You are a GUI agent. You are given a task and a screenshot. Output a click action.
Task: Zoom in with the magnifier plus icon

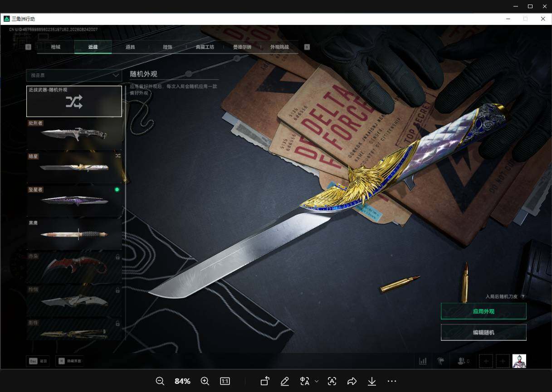[205, 381]
